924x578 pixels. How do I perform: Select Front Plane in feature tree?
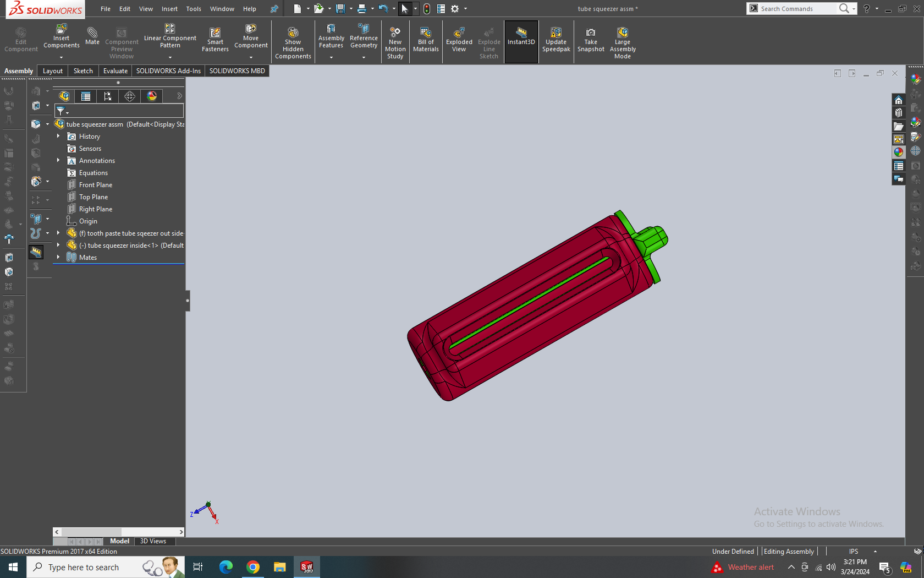tap(95, 185)
